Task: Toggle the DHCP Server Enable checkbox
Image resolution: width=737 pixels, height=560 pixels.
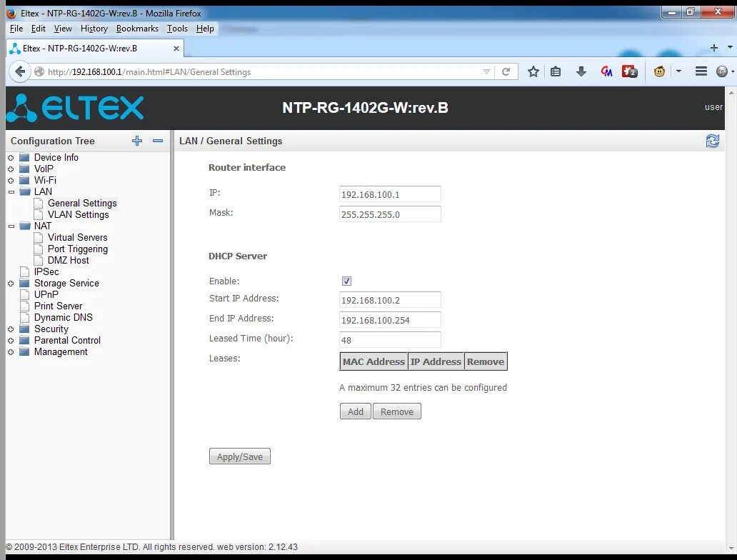Action: coord(346,281)
